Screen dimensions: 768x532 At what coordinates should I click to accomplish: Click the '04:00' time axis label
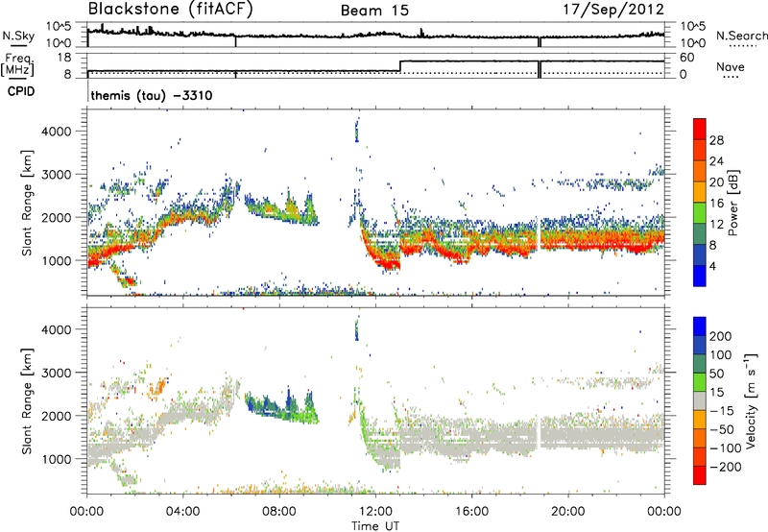coord(182,511)
